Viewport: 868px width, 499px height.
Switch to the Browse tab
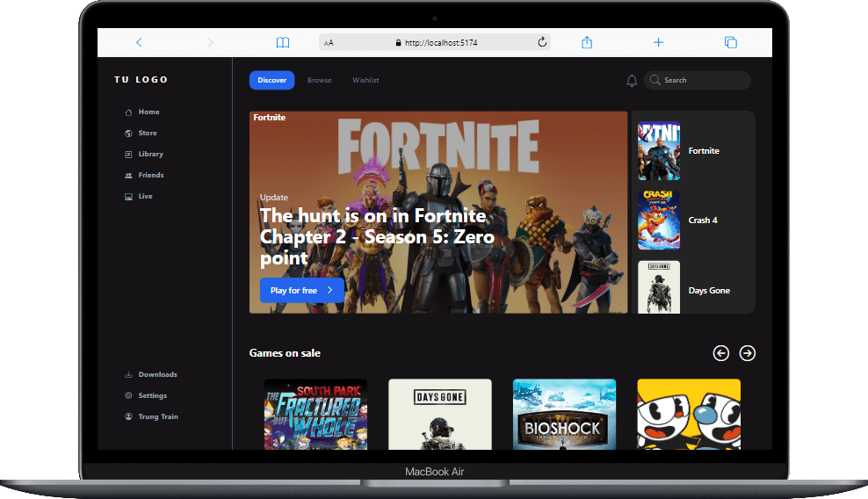tap(320, 80)
